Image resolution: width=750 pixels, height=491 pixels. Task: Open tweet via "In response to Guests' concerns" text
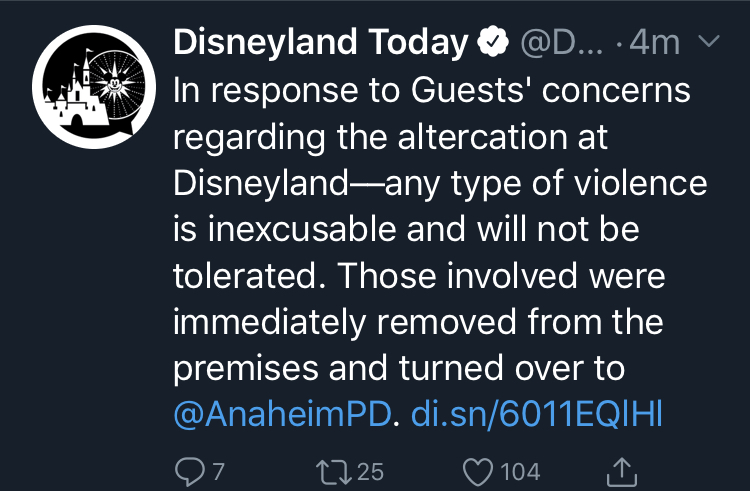[x=431, y=90]
